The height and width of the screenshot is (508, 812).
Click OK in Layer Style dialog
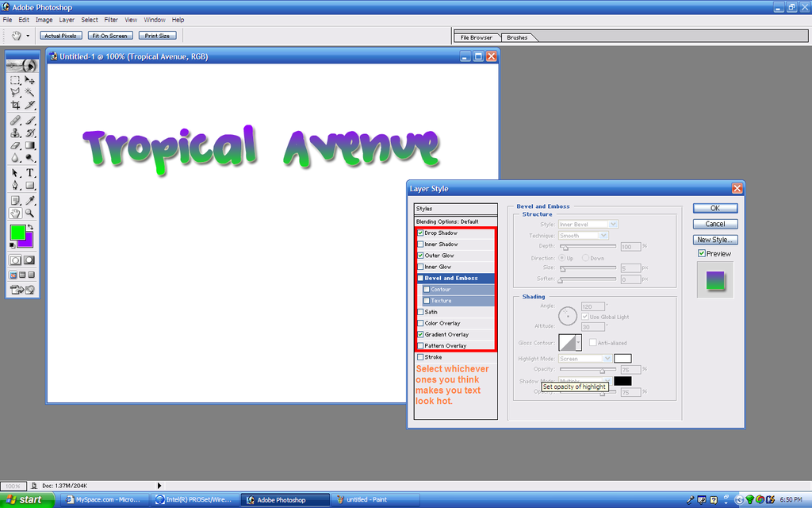point(715,209)
